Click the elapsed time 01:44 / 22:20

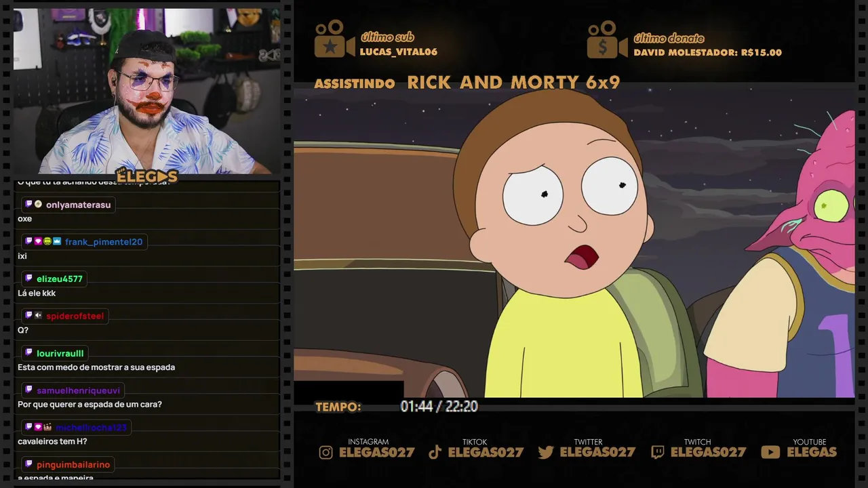(439, 407)
